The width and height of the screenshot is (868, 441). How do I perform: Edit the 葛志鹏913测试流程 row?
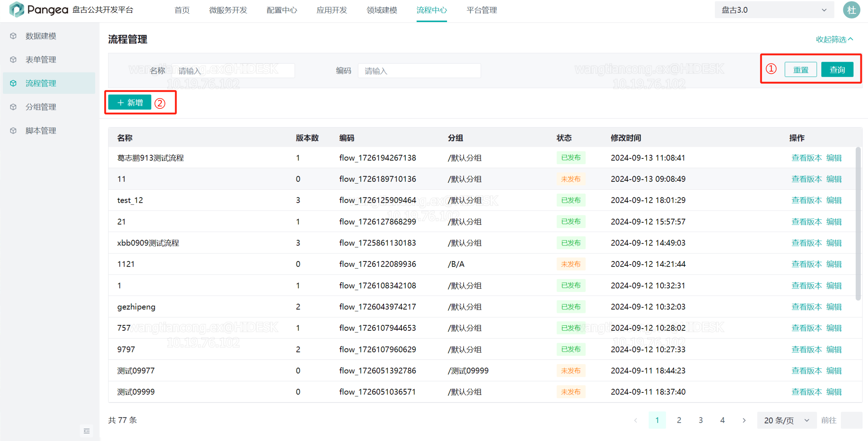click(x=834, y=158)
